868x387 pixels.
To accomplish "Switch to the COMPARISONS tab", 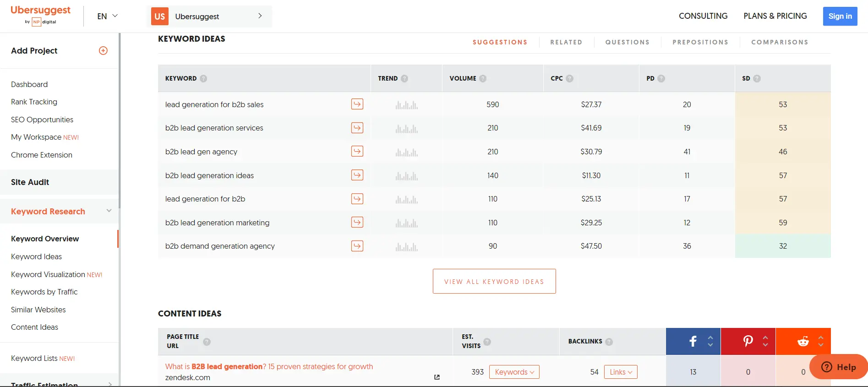I will coord(780,42).
